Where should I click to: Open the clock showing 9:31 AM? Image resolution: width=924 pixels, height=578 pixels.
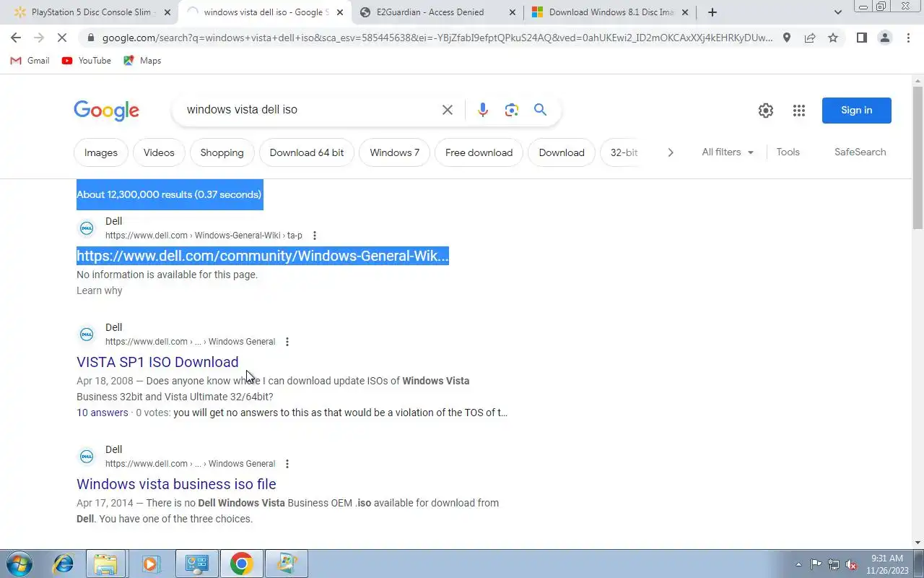[x=887, y=564]
